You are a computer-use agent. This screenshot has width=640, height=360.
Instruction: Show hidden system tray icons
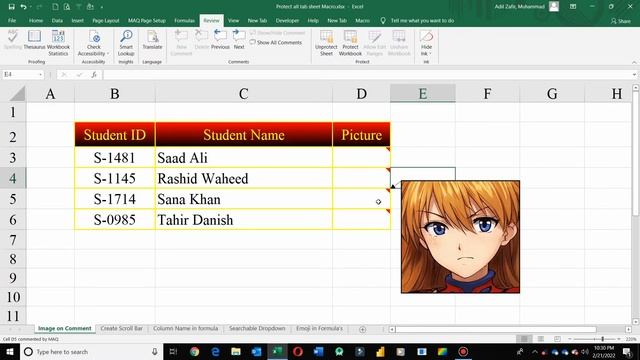pos(534,351)
